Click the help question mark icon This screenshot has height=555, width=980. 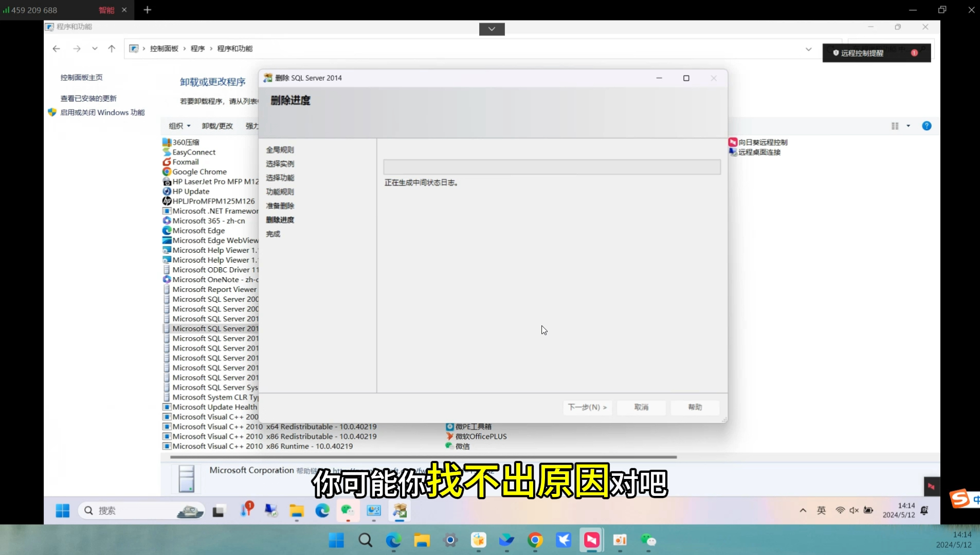(927, 125)
